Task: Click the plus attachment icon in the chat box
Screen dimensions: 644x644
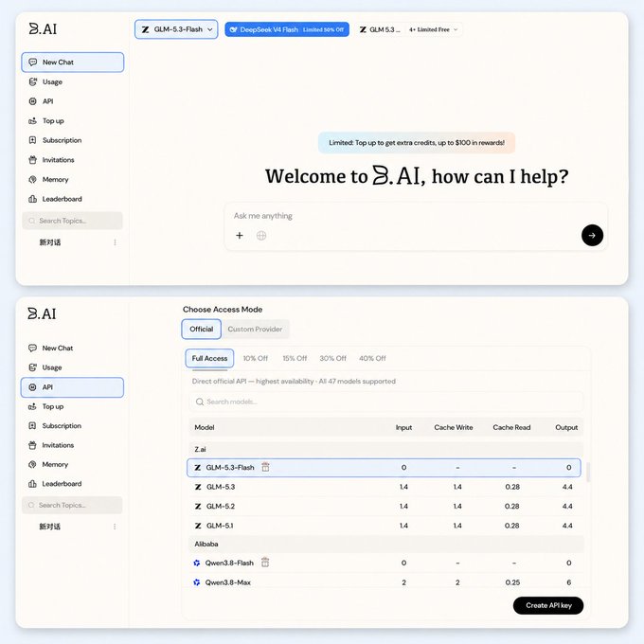Action: 240,235
